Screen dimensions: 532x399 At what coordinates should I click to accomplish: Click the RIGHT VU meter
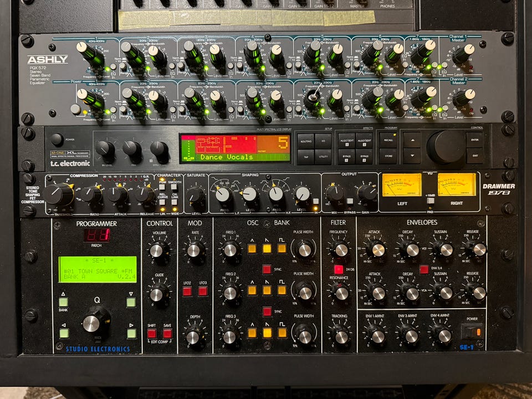tap(457, 185)
